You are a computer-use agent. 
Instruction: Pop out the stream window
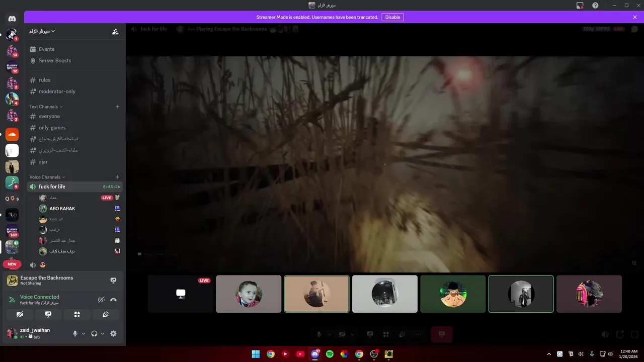[x=620, y=334]
